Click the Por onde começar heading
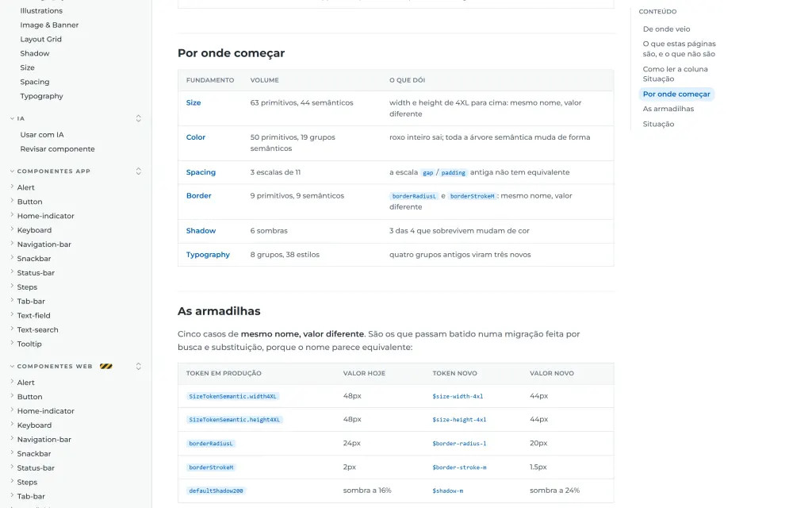This screenshot has height=508, width=812. [231, 53]
